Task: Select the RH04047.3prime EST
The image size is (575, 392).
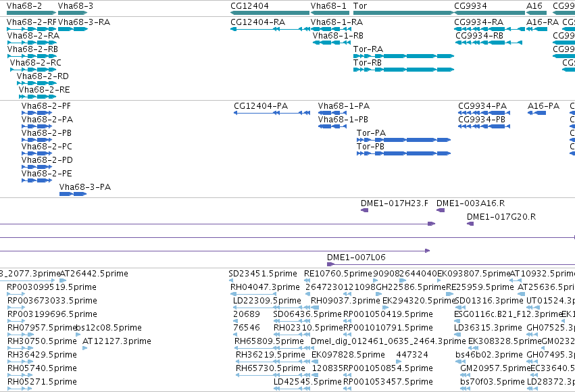Action: 253,294
